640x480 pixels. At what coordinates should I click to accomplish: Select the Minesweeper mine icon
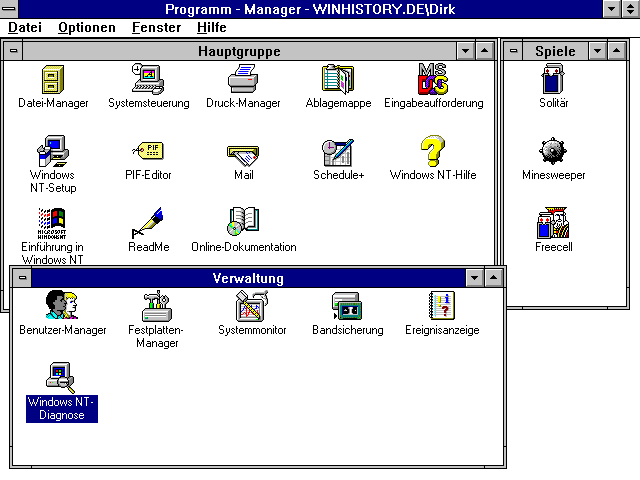(x=553, y=151)
